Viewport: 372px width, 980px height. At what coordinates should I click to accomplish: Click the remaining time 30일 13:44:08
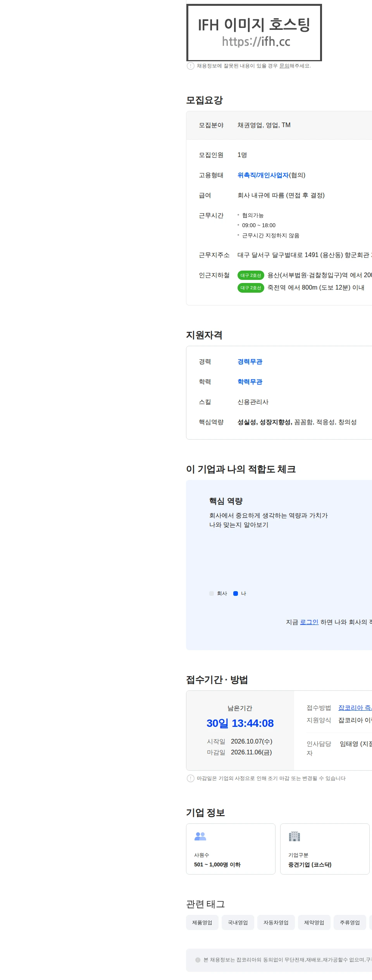click(240, 723)
